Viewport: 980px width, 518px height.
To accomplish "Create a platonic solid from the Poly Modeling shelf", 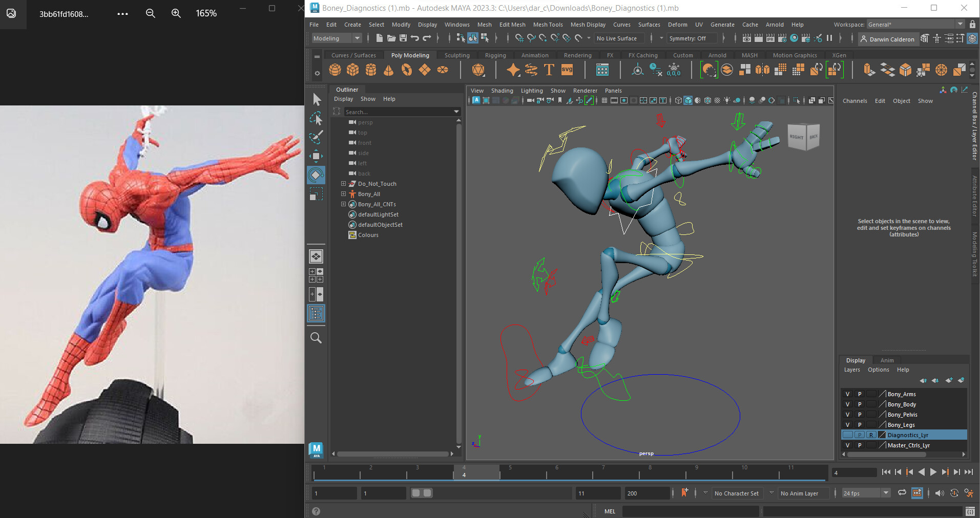I will 478,70.
